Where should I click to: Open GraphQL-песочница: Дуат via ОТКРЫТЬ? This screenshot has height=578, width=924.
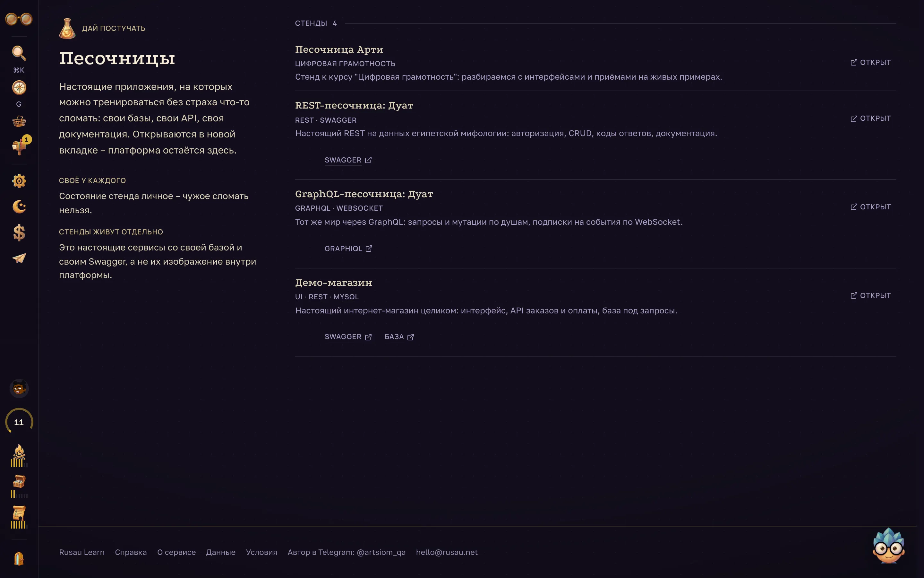870,207
